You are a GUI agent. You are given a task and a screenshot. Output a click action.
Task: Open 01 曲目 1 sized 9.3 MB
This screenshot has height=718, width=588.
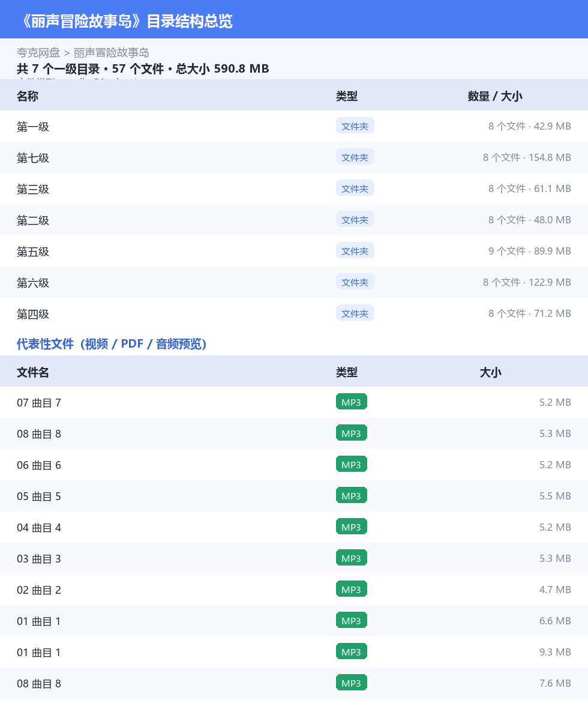click(x=294, y=652)
